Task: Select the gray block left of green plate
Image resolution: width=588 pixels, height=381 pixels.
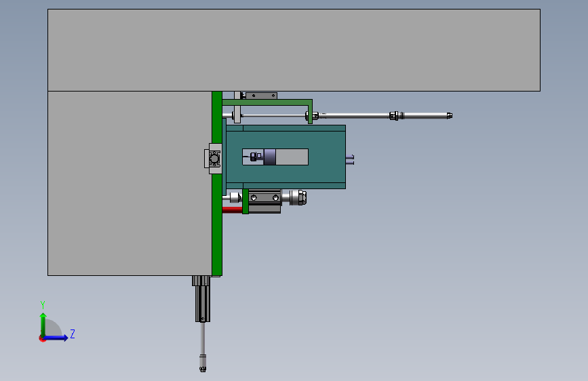Action: click(130, 183)
